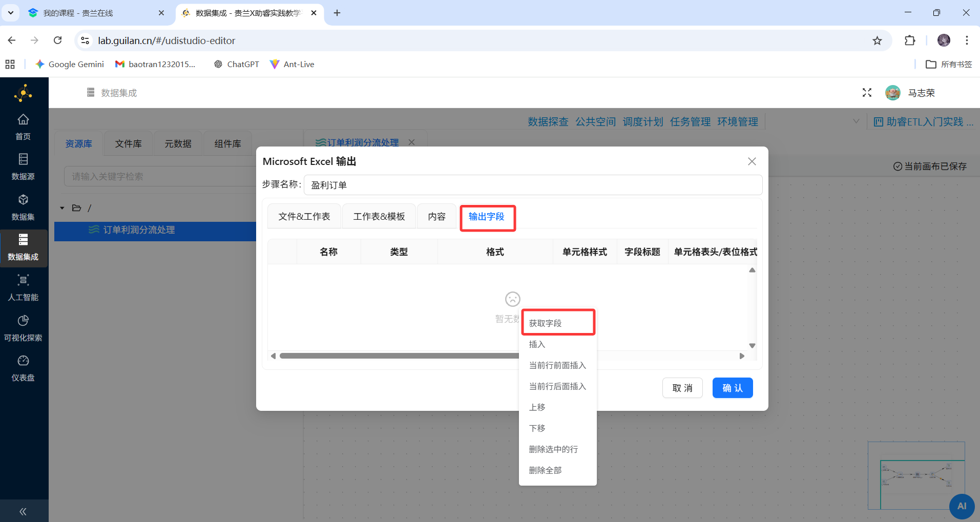Expand the root / folder in resource tree
The width and height of the screenshot is (980, 522).
click(61, 207)
